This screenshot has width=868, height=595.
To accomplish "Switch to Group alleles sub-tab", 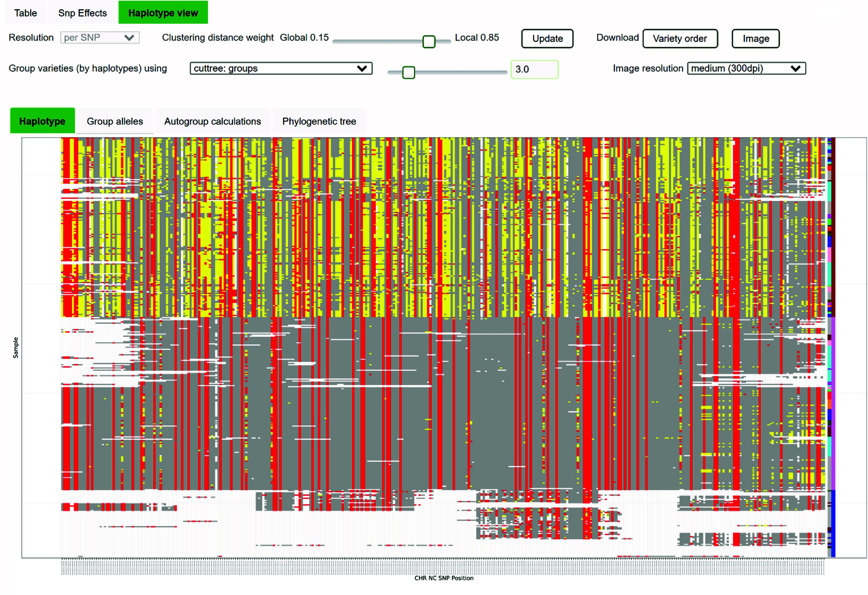I will tap(115, 121).
